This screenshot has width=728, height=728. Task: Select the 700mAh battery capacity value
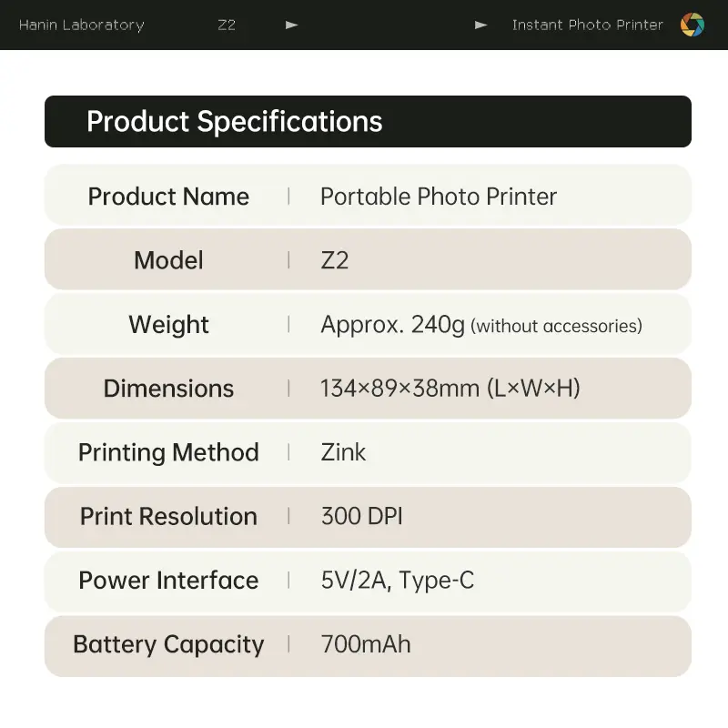pyautogui.click(x=366, y=644)
